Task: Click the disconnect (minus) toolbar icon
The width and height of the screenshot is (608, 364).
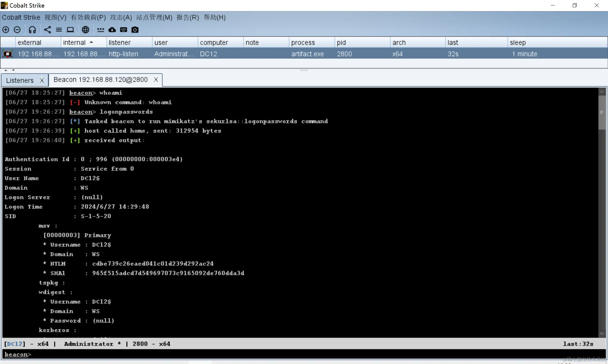Action: [x=17, y=30]
